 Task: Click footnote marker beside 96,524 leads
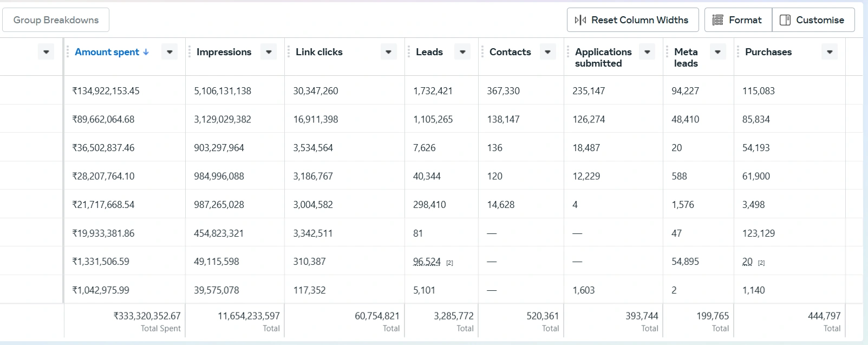(449, 263)
